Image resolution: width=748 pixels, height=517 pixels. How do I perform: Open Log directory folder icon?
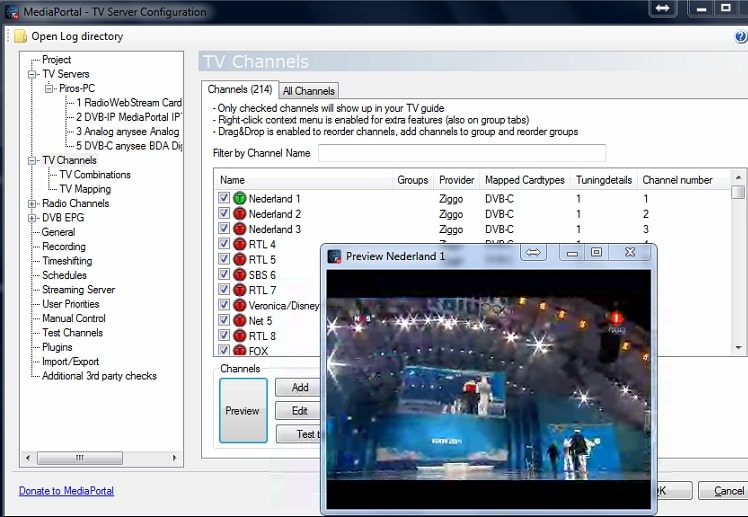pos(21,37)
